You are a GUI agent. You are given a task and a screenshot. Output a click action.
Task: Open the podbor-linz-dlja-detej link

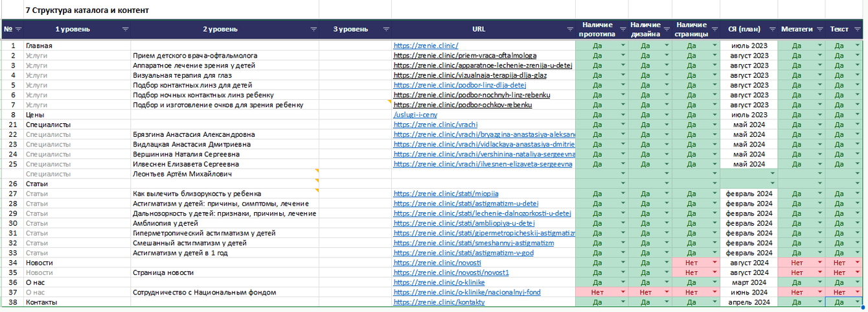coord(459,85)
